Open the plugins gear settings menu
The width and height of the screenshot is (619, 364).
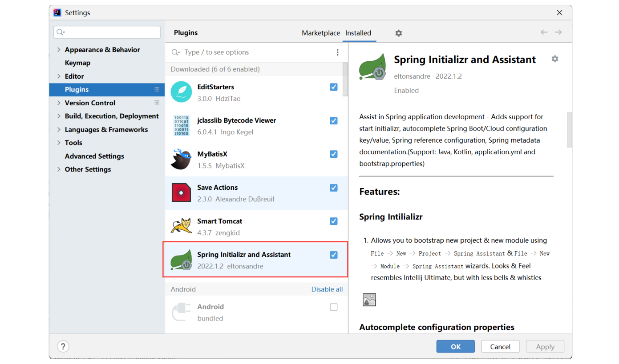pos(398,33)
